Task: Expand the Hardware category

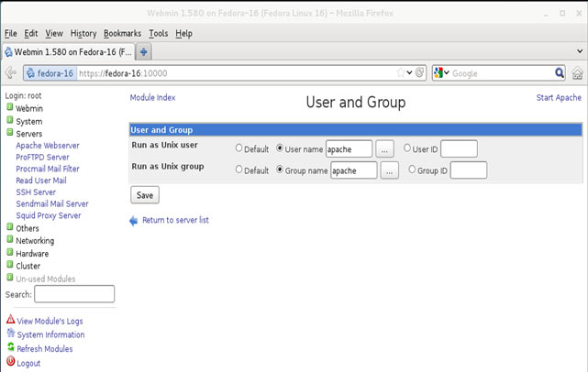Action: tap(10, 252)
